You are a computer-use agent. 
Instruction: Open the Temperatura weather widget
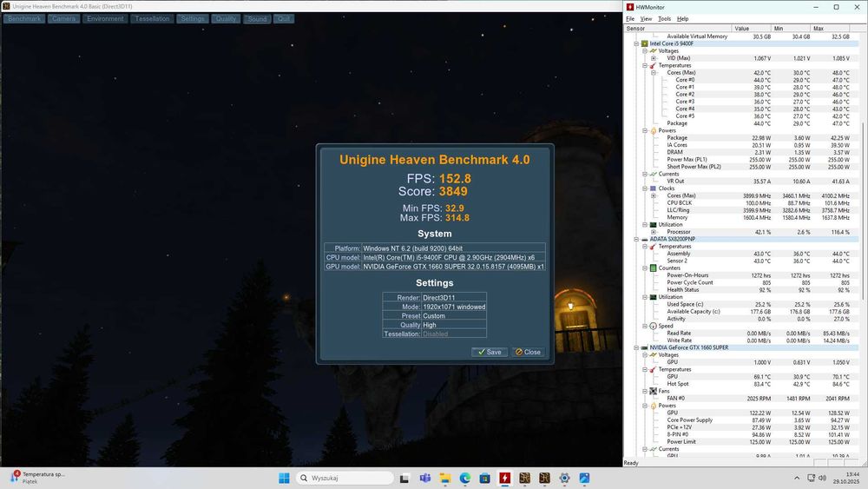[37, 478]
